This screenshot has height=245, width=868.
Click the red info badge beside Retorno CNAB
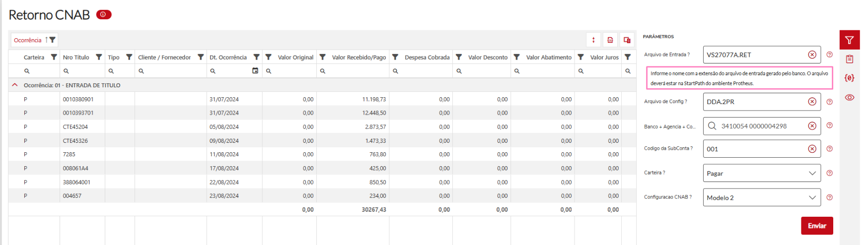click(x=104, y=14)
